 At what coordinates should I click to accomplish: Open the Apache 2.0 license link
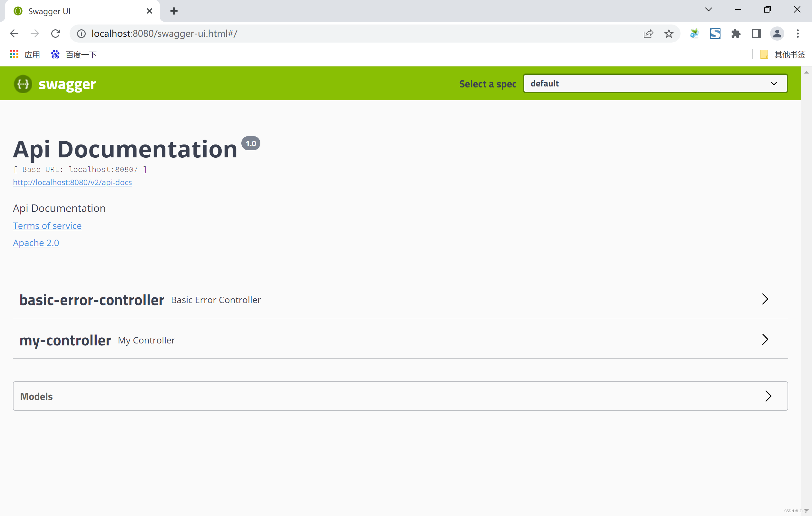[36, 243]
